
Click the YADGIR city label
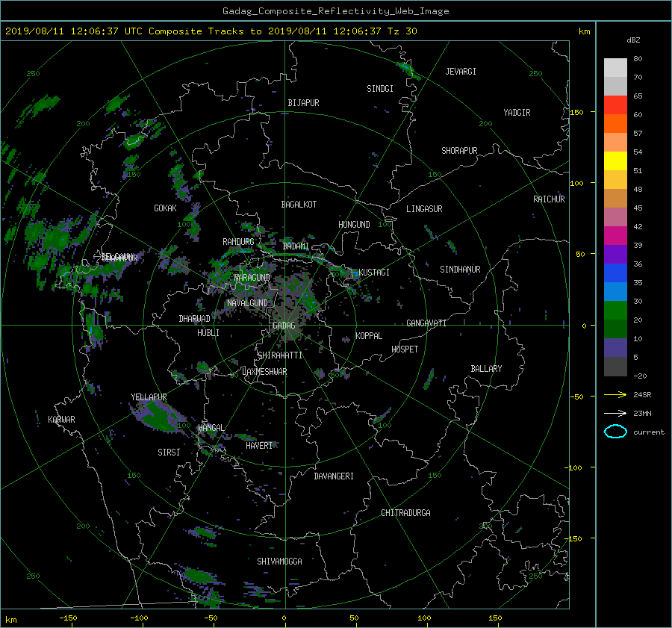(517, 113)
